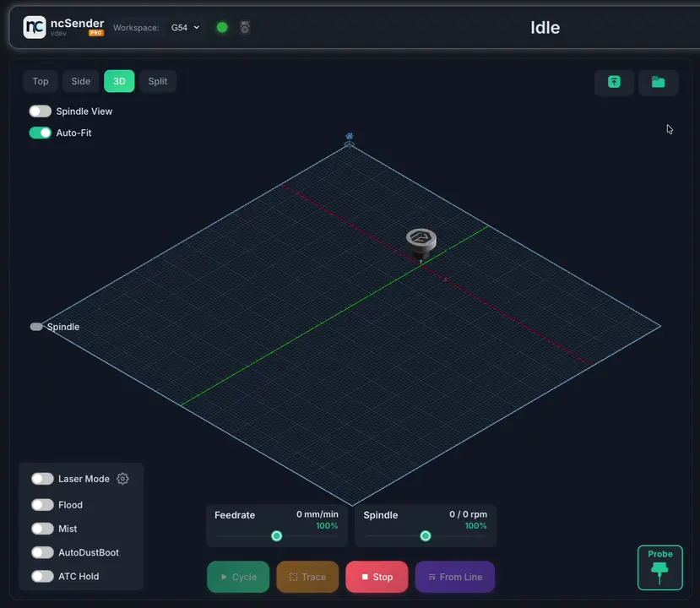Enable the Spindle View toggle
The width and height of the screenshot is (700, 608).
click(41, 111)
